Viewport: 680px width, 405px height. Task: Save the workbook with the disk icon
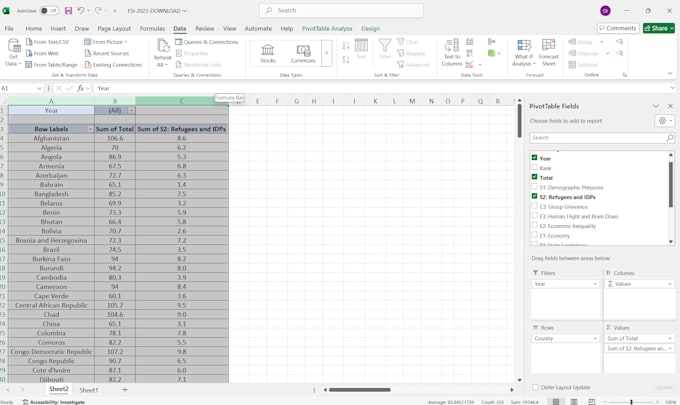click(x=69, y=10)
